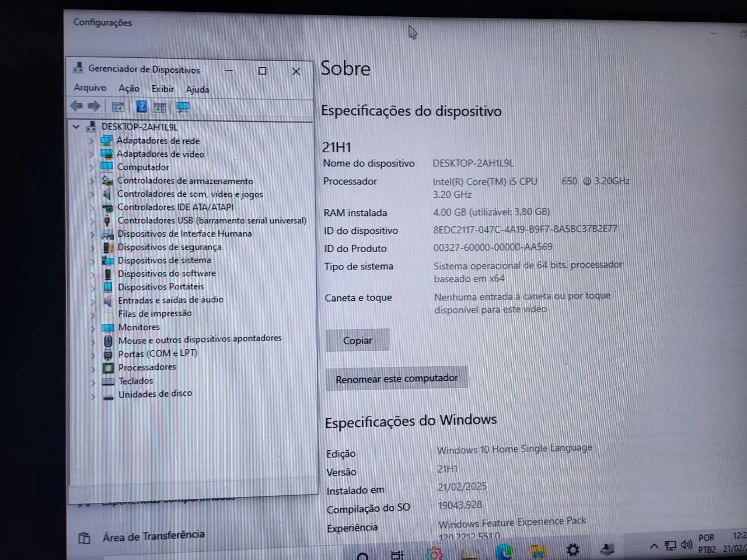Screen dimensions: 747x560
Task: Open File Explorer from the taskbar
Action: tap(538, 551)
